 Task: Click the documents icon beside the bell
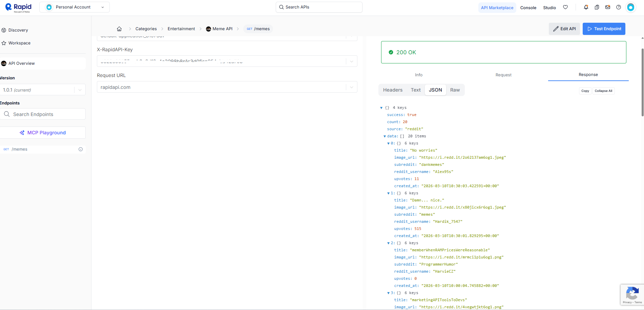(x=597, y=7)
